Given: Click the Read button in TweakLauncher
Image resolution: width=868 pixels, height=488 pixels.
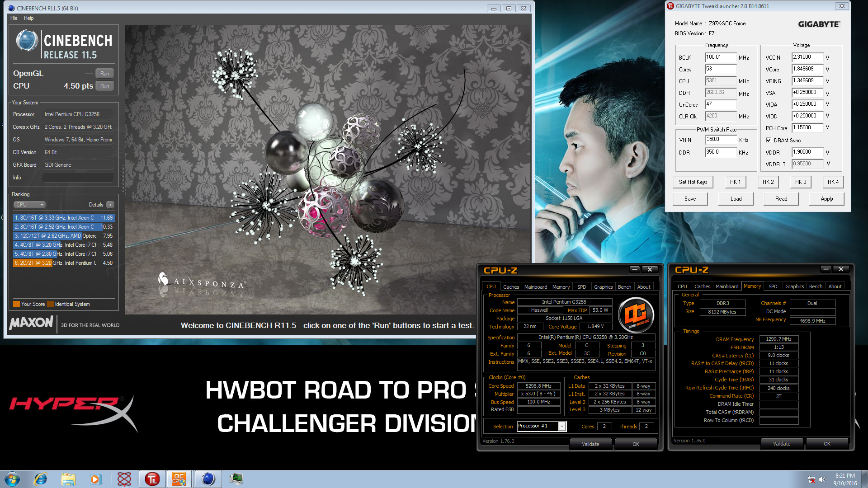Looking at the screenshot, I should (781, 199).
